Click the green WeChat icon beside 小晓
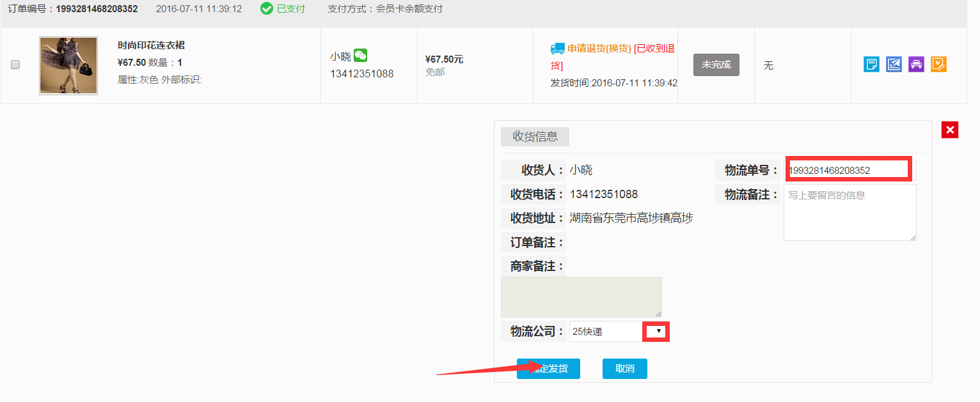Viewport: 980px width, 402px height. (361, 56)
